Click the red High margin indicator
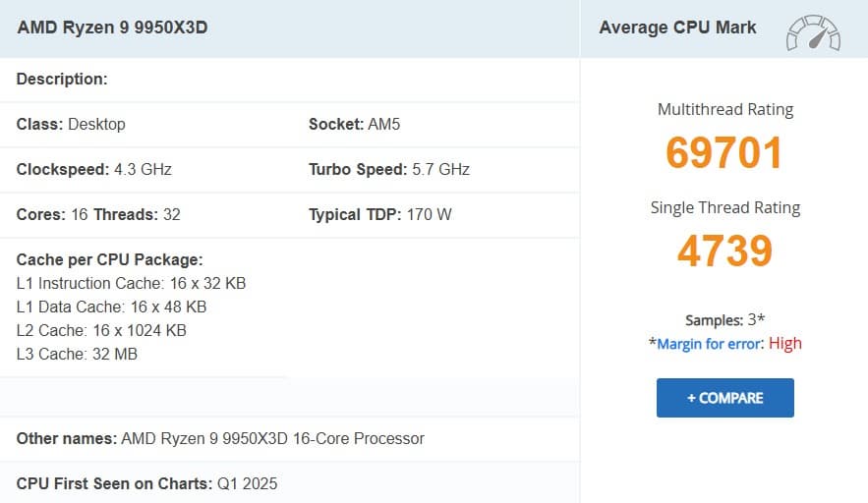Image resolution: width=868 pixels, height=503 pixels. [x=785, y=344]
